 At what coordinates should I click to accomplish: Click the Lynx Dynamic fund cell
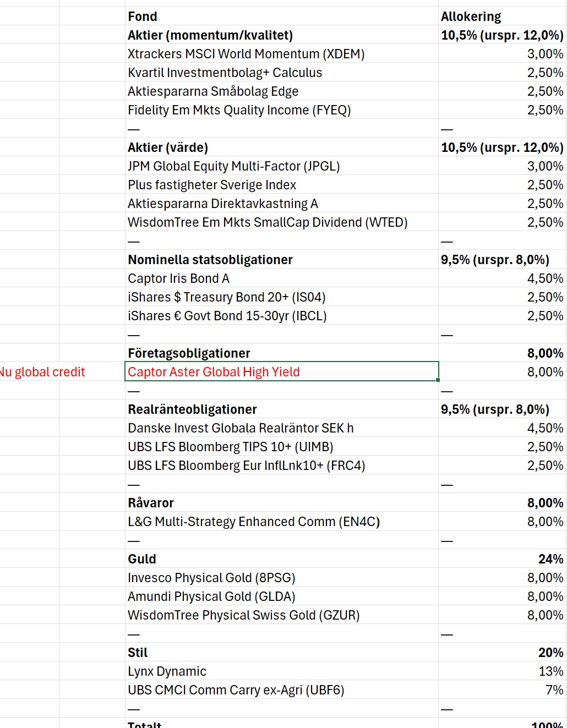167,671
